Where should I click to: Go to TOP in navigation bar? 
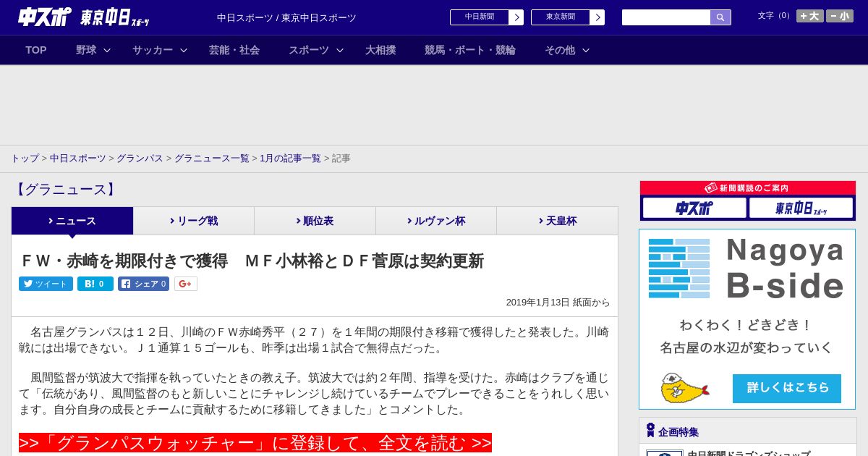[36, 50]
